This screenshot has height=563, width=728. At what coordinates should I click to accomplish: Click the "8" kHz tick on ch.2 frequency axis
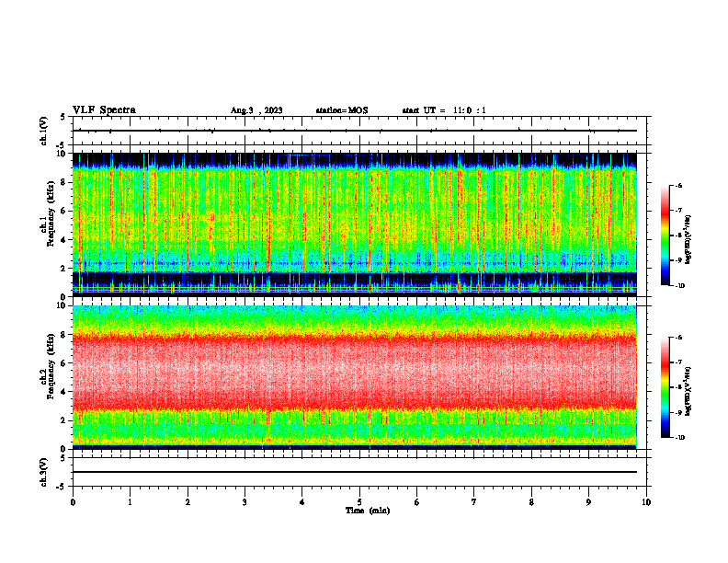[x=64, y=335]
